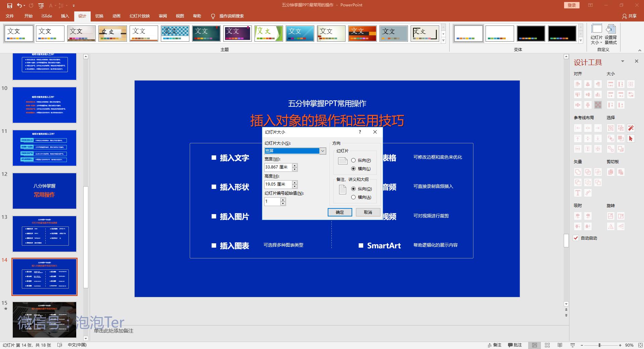Open the 动画 ribbon tab

(x=116, y=16)
